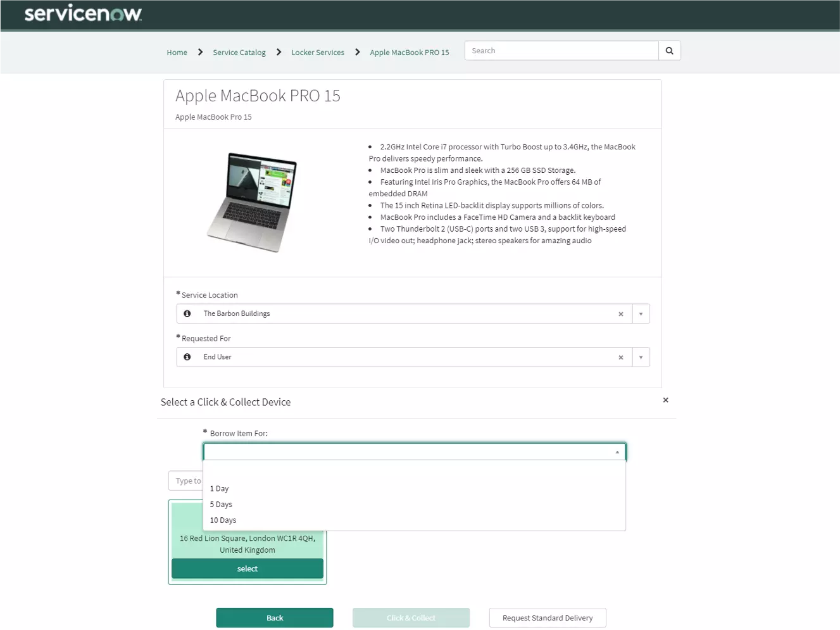840x630 pixels.
Task: Click Request Standard Delivery
Action: click(x=548, y=618)
